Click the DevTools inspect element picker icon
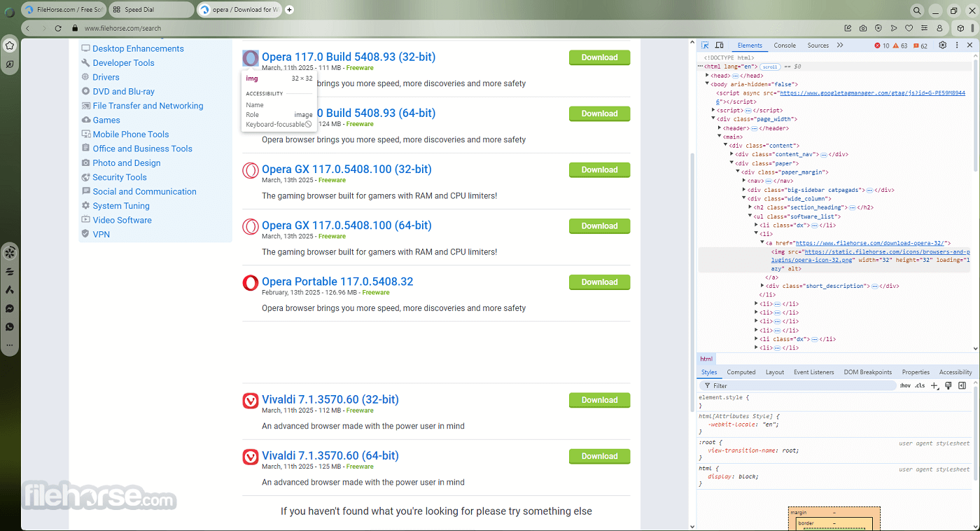Viewport: 980px width, 531px height. point(705,46)
